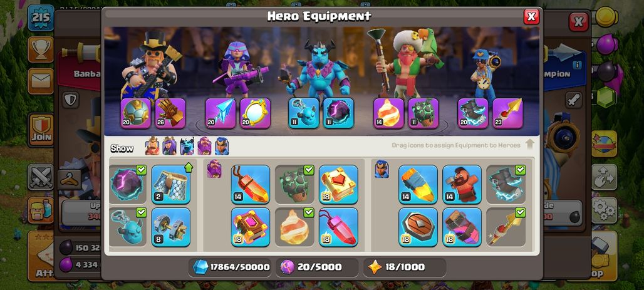This screenshot has width=644, height=290.
Task: Pick the Seeking Shield equipment
Action: pos(418,227)
